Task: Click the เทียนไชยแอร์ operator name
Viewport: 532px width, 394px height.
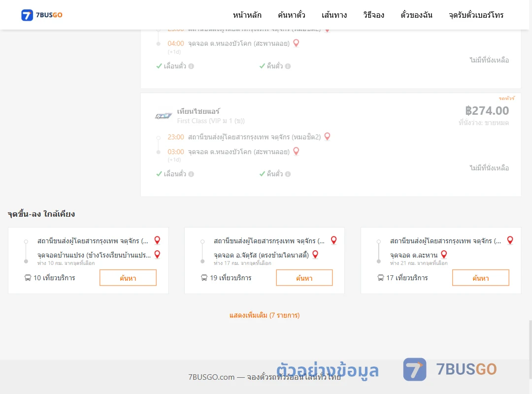Action: click(199, 111)
